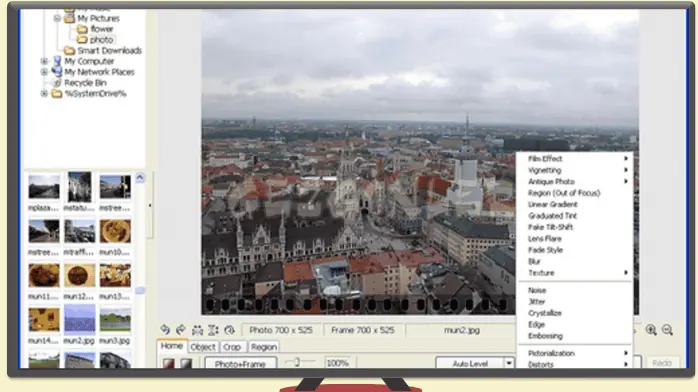Click the zoom out magnifier icon
This screenshot has height=392, width=698.
click(x=667, y=330)
